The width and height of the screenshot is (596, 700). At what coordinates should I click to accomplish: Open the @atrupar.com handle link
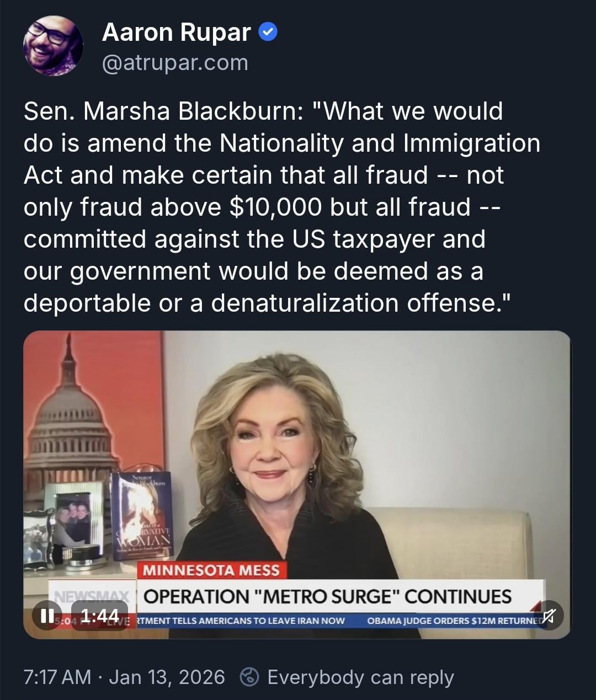175,63
